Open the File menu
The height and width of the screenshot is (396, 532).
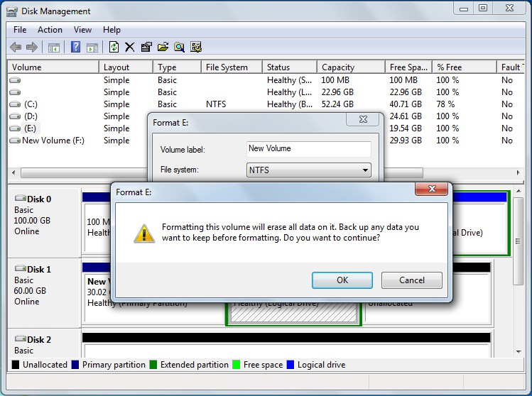(20, 30)
